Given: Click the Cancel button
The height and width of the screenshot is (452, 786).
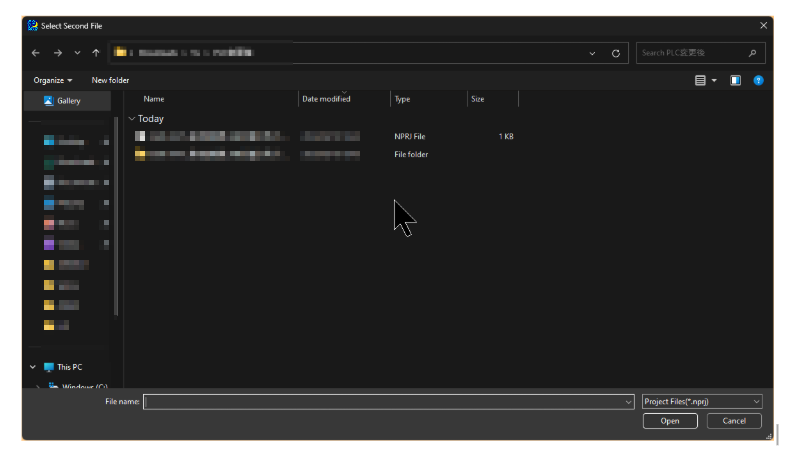Looking at the screenshot, I should click(734, 421).
